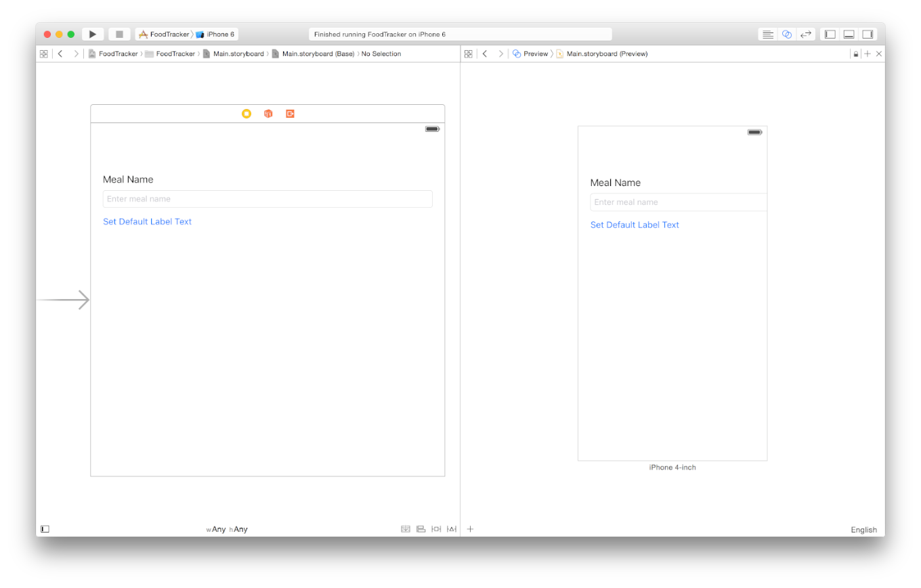Open related items menu in the storyboard editor jump bar

pyautogui.click(x=44, y=53)
